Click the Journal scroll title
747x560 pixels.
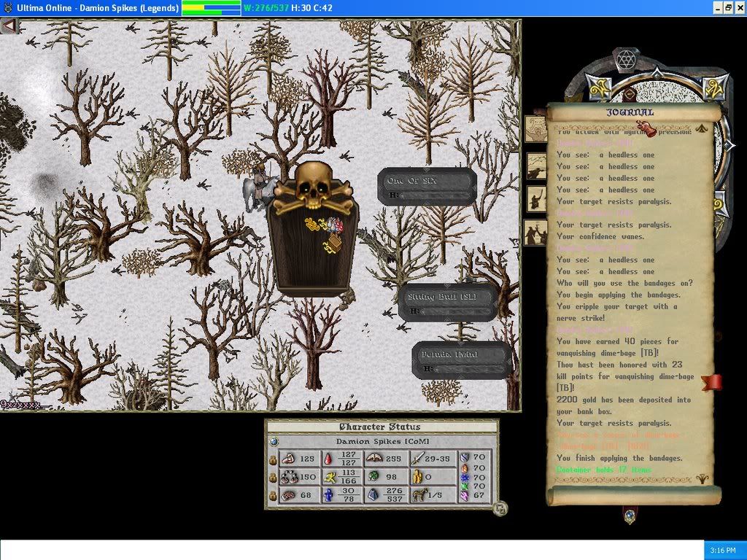pyautogui.click(x=630, y=112)
